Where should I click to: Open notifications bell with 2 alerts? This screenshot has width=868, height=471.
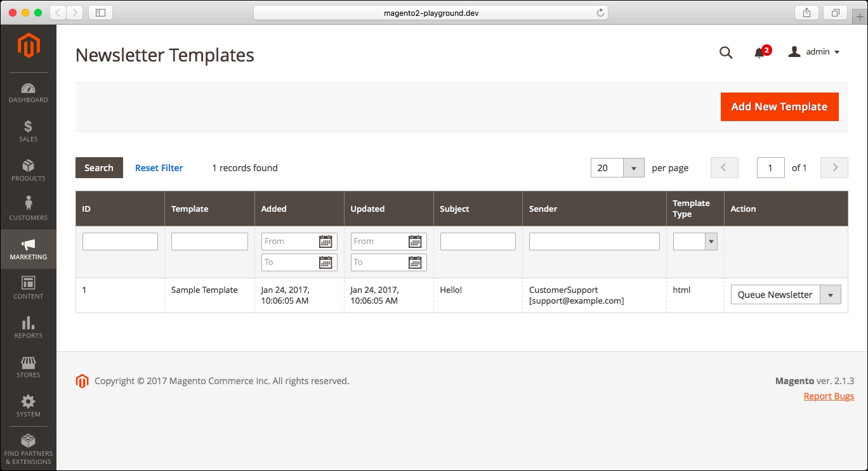[761, 52]
